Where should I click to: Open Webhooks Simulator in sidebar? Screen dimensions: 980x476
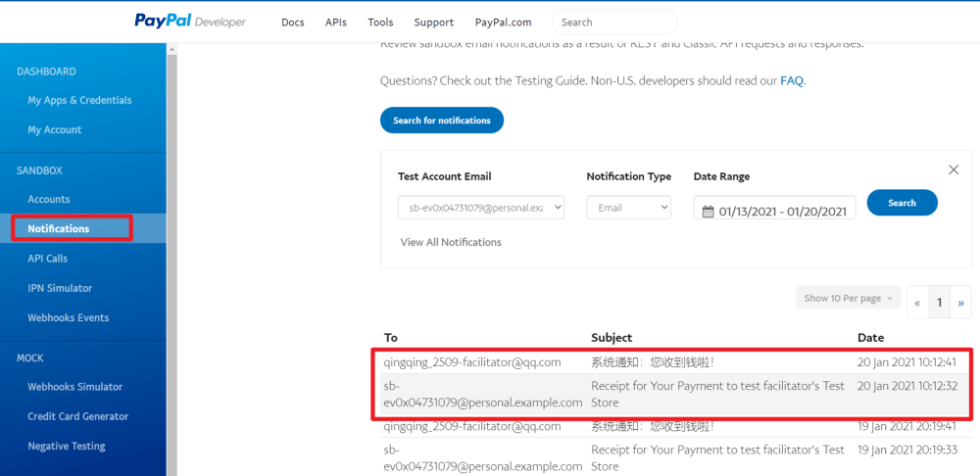click(75, 387)
